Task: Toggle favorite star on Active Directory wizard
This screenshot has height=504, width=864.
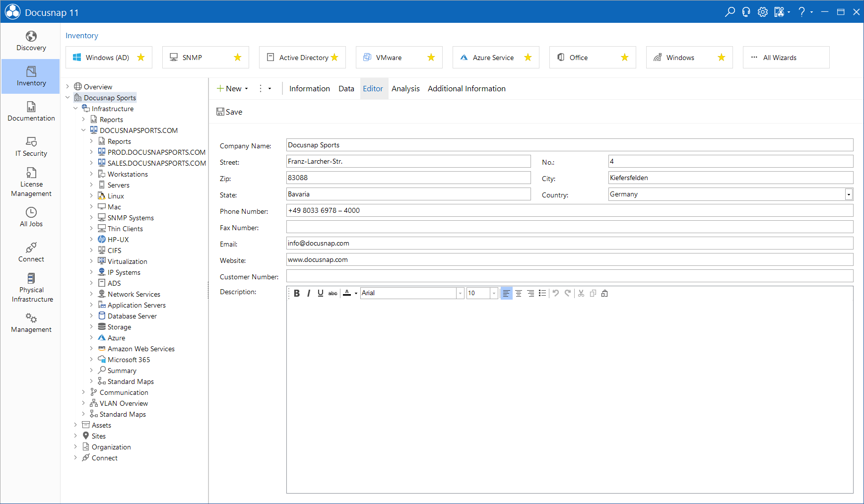Action: (x=334, y=58)
